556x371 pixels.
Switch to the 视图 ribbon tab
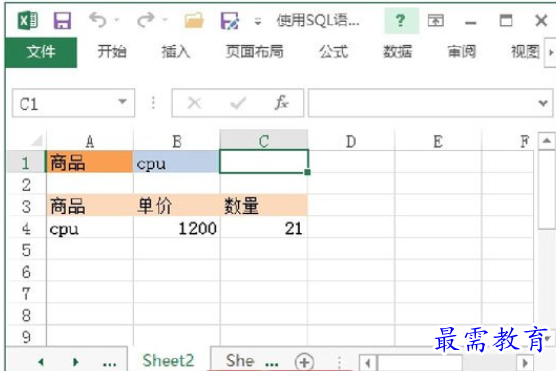525,52
